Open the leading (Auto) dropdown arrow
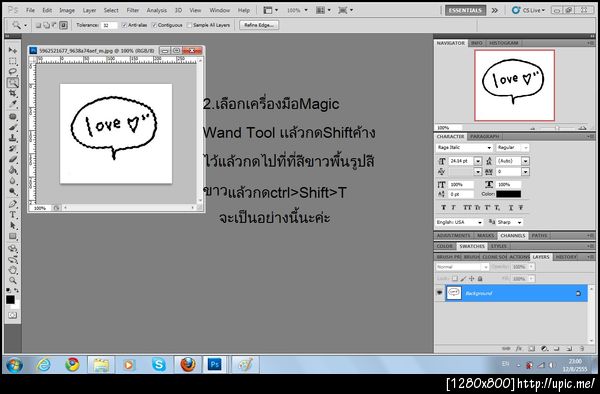This screenshot has height=394, width=600. (525, 161)
